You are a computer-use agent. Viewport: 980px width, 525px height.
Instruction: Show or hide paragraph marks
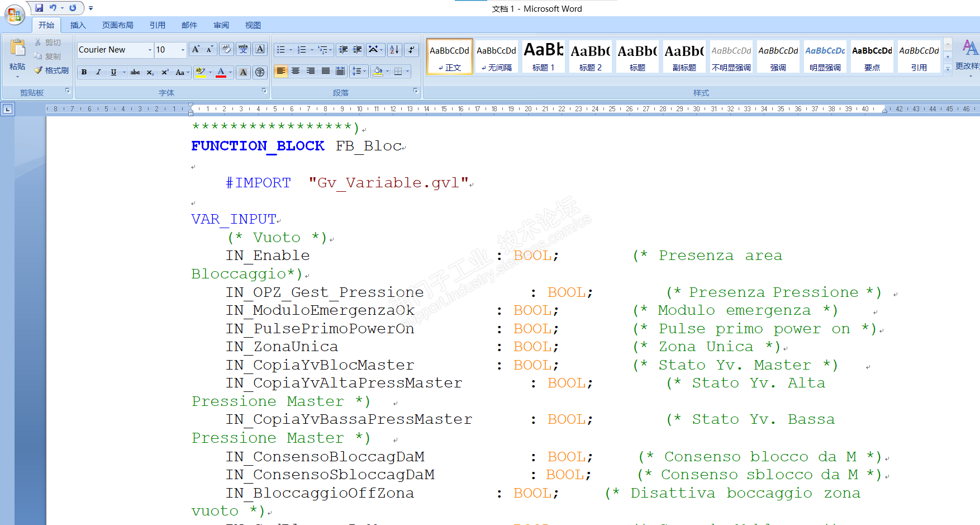pyautogui.click(x=411, y=50)
